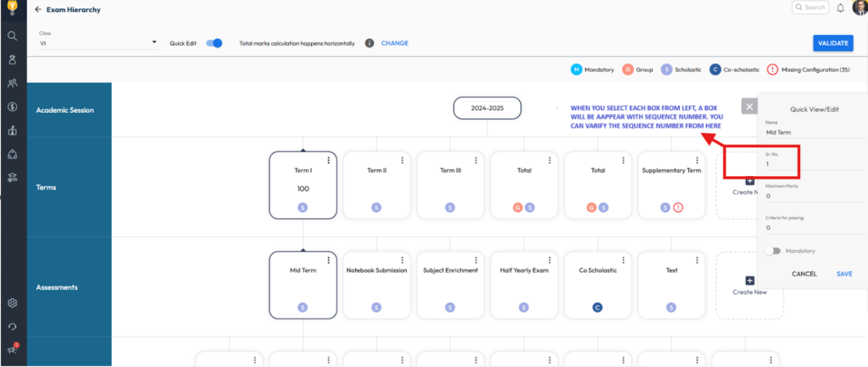Open the announcements megaphone icon in sidebar
The image size is (868, 367).
coord(13,349)
